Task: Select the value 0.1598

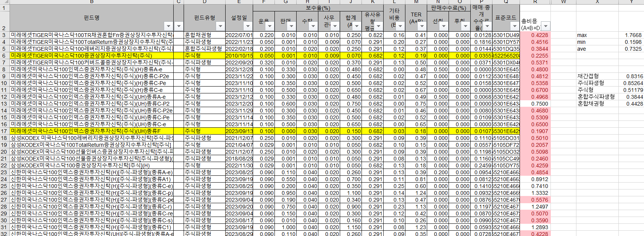Action: point(631,42)
